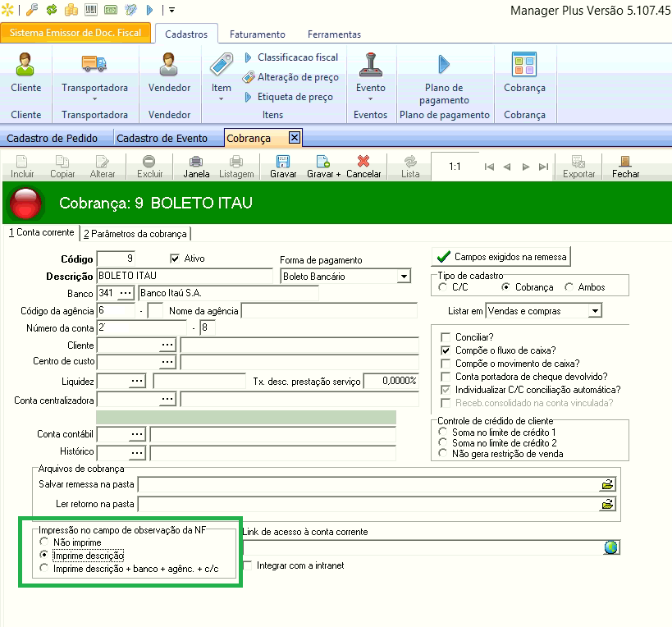Click the Fechar door icon

625,162
